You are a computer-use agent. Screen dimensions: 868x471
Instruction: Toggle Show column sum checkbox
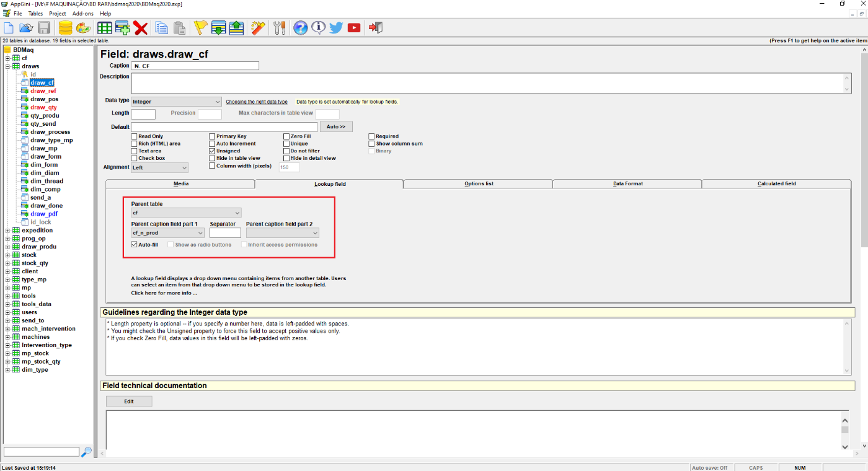coord(371,144)
